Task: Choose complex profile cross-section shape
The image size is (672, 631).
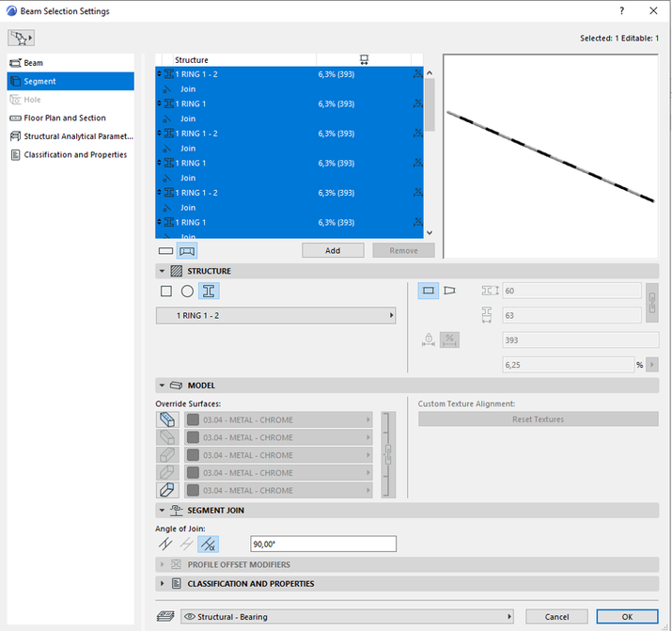Action: (x=209, y=292)
